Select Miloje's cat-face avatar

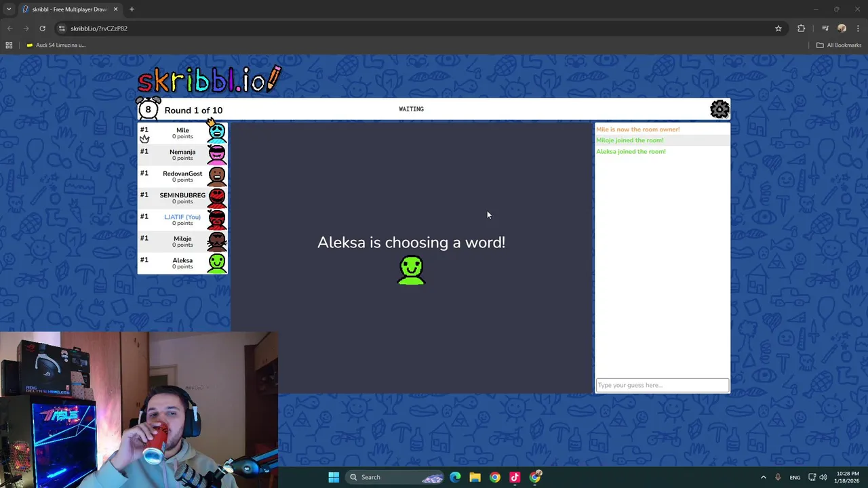217,241
